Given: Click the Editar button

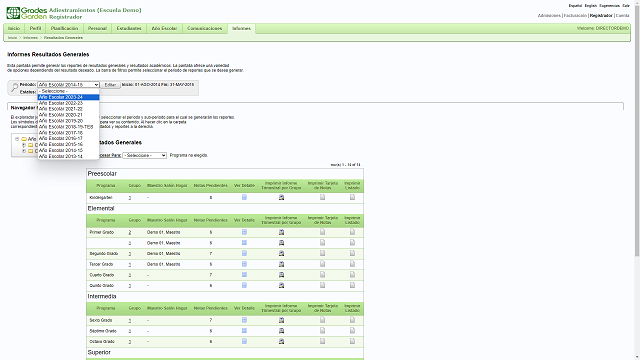Looking at the screenshot, I should 110,85.
